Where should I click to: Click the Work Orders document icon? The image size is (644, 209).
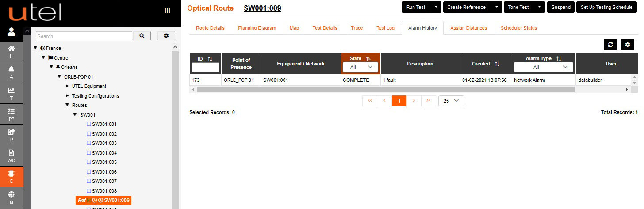point(11,153)
